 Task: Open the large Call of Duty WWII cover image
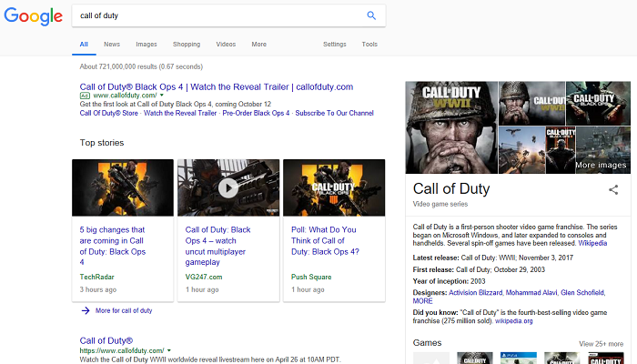[451, 127]
